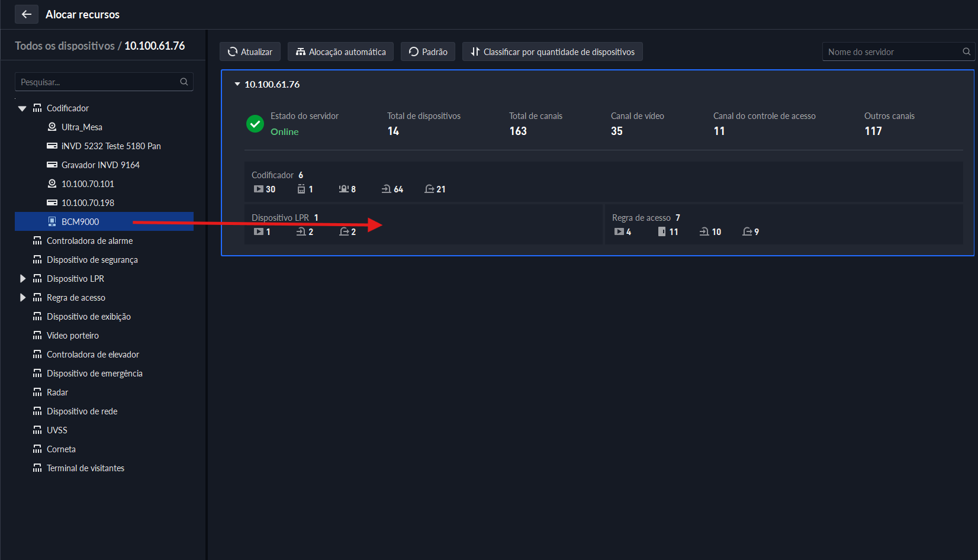The image size is (978, 560).
Task: Click the Regra de acesso door channel icon
Action: click(662, 231)
